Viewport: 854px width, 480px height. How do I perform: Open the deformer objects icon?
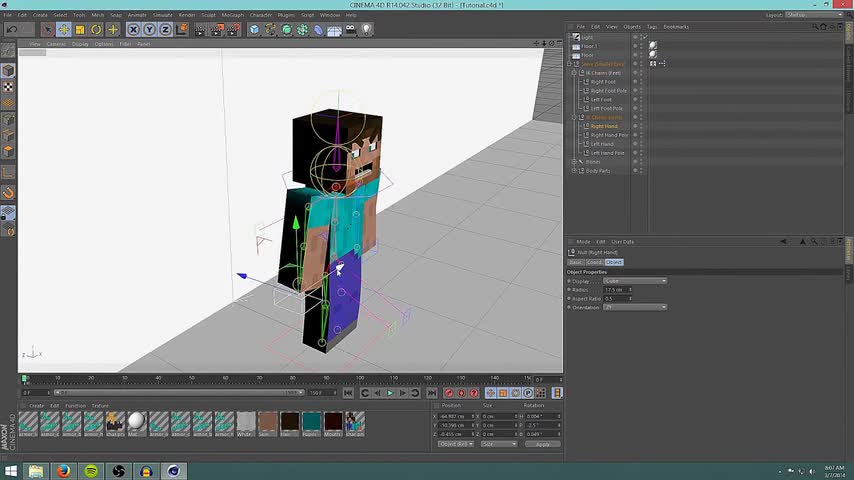click(x=319, y=29)
